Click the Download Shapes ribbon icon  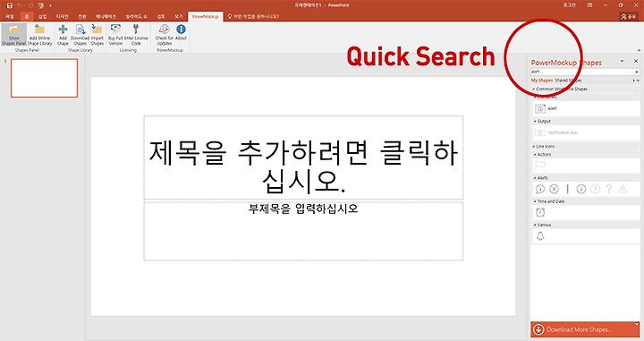pos(80,30)
